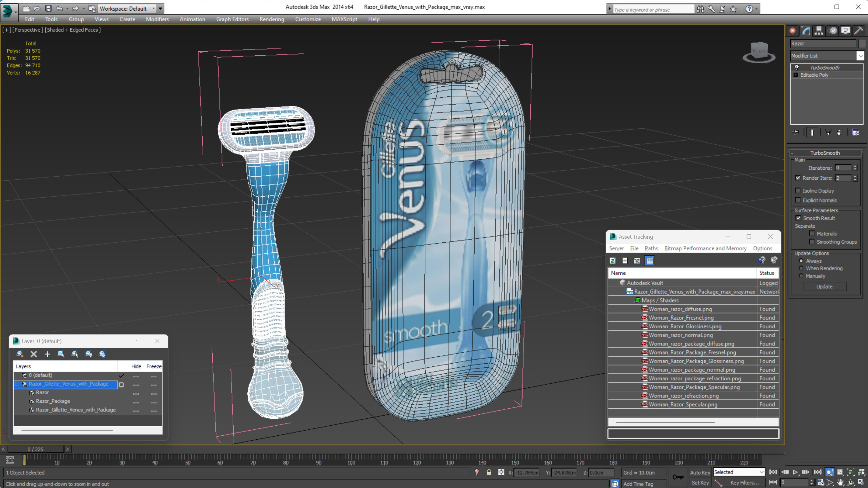The height and width of the screenshot is (488, 868).
Task: Open the Edit menu
Action: [30, 19]
